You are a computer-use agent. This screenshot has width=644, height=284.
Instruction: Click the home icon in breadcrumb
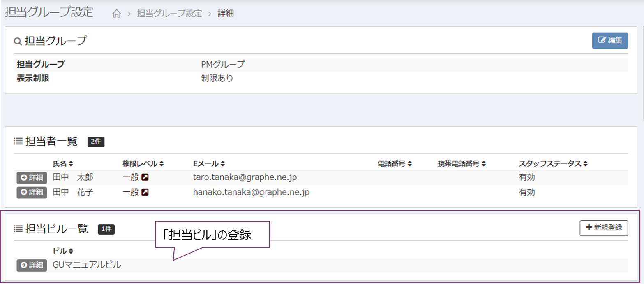[117, 14]
